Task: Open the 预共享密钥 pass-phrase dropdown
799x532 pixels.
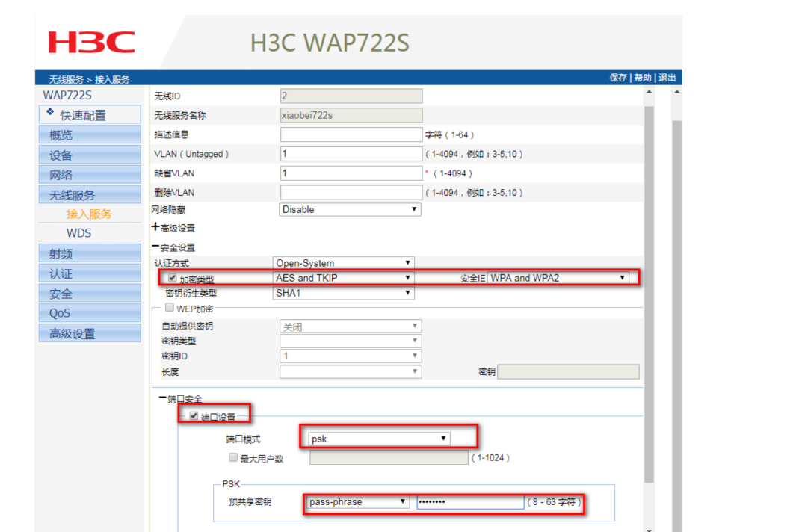Action: pyautogui.click(x=357, y=501)
